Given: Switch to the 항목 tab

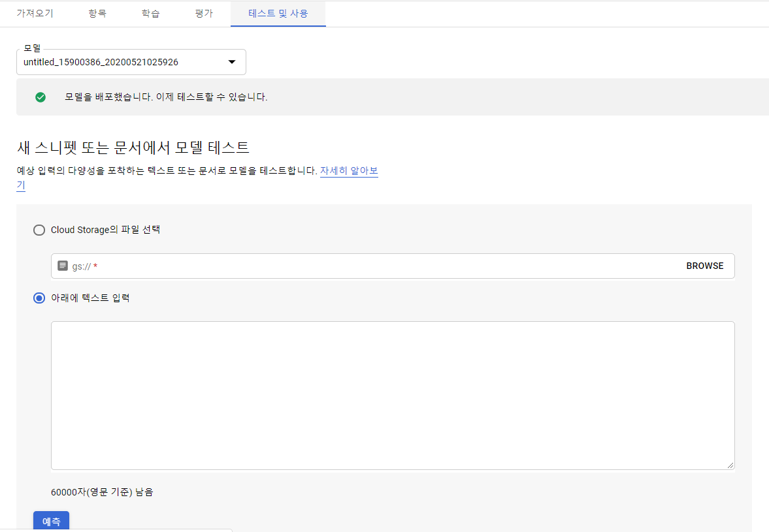Looking at the screenshot, I should tap(97, 13).
